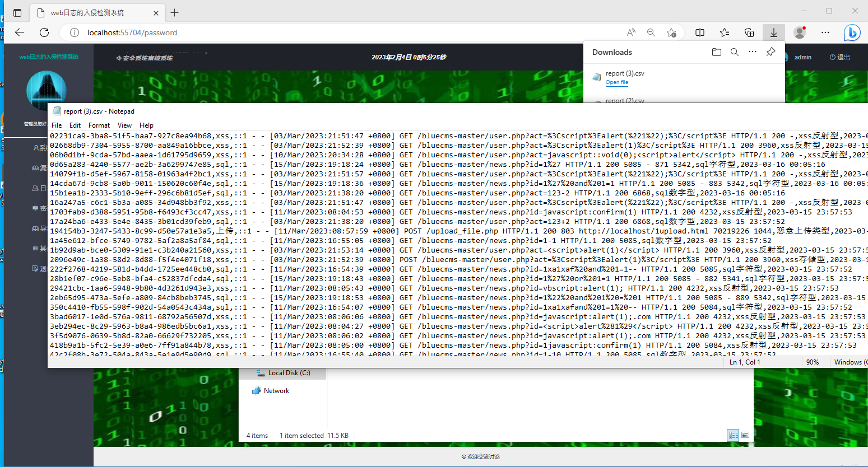Open the Favorites list icon
This screenshot has height=467, width=868.
tap(725, 32)
